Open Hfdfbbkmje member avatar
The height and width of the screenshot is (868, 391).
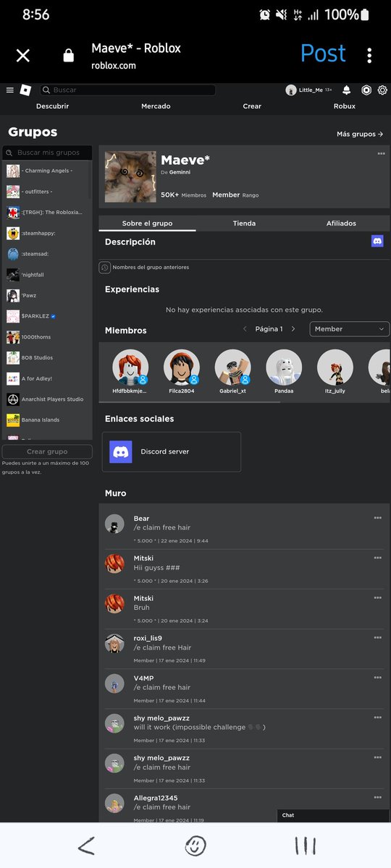pos(130,367)
